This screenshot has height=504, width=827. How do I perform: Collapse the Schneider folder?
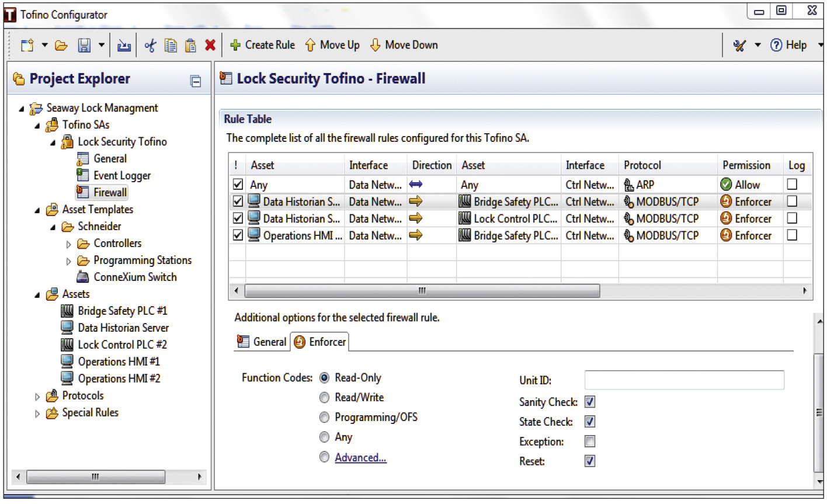click(x=53, y=227)
